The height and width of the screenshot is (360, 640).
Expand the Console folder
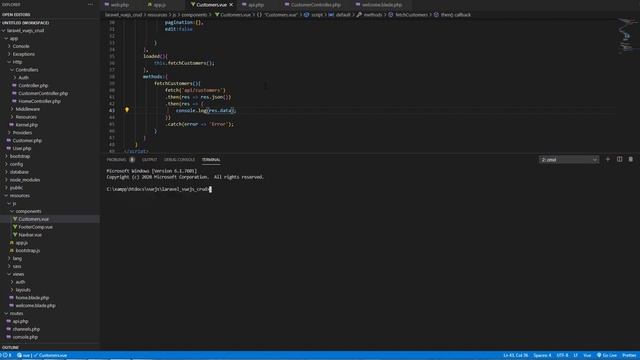20,46
